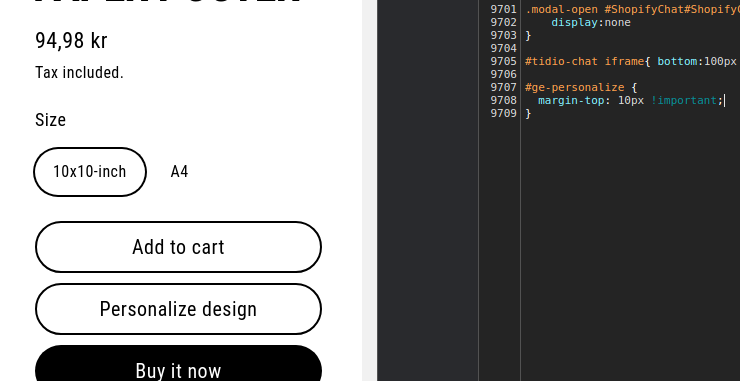Add the product to cart
Screen dimensions: 740x381
[178, 247]
